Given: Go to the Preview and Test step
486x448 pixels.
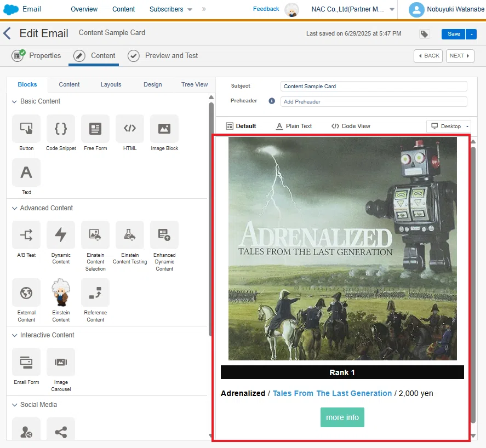Looking at the screenshot, I should [x=163, y=56].
